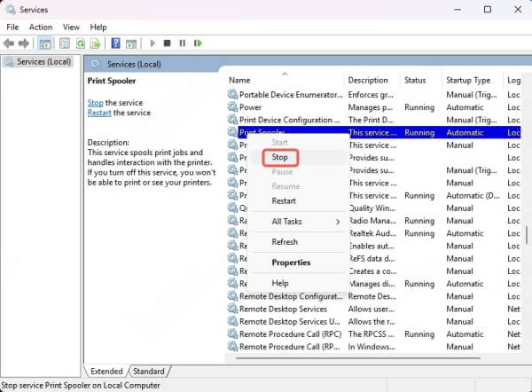Open the blue Help toolbar icon
The image size is (532, 392).
(115, 43)
